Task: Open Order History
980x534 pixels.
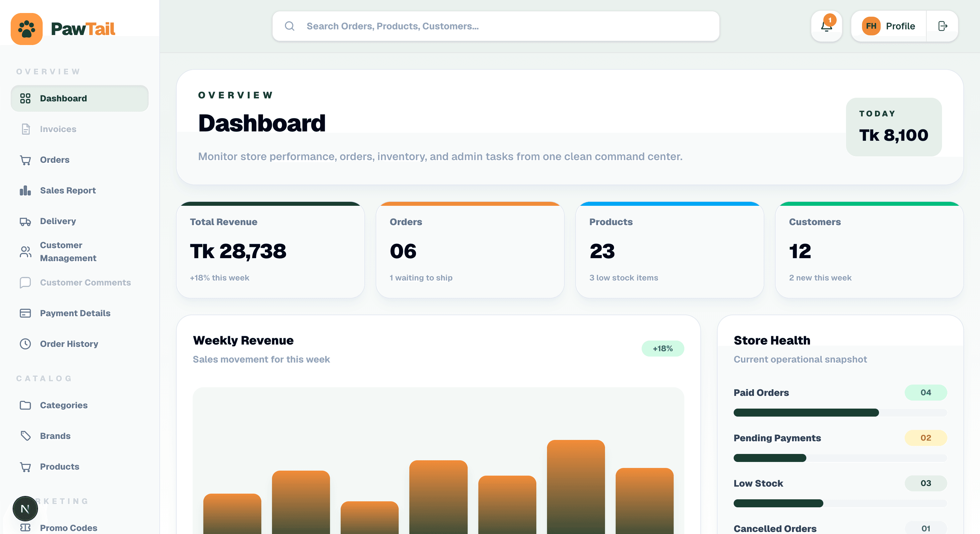Action: tap(80, 344)
